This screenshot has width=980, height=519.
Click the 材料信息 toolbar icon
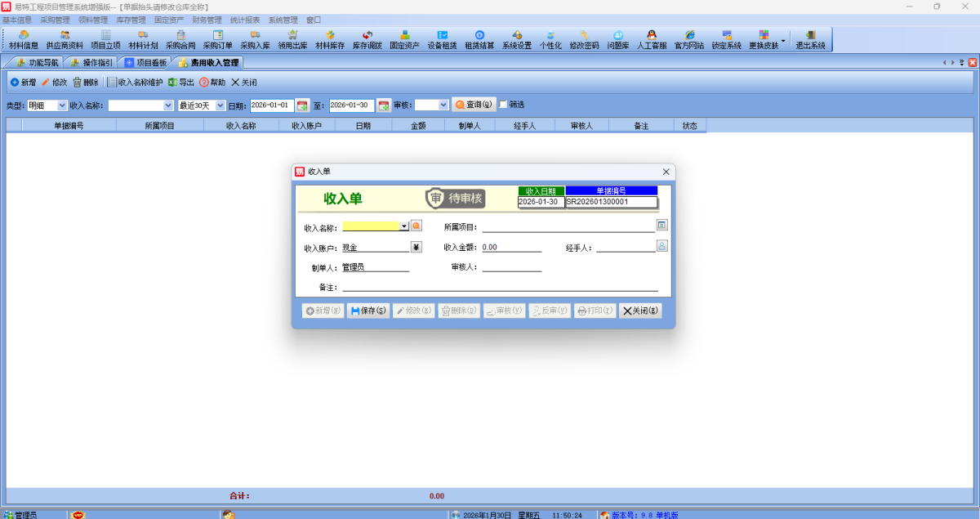pos(23,39)
